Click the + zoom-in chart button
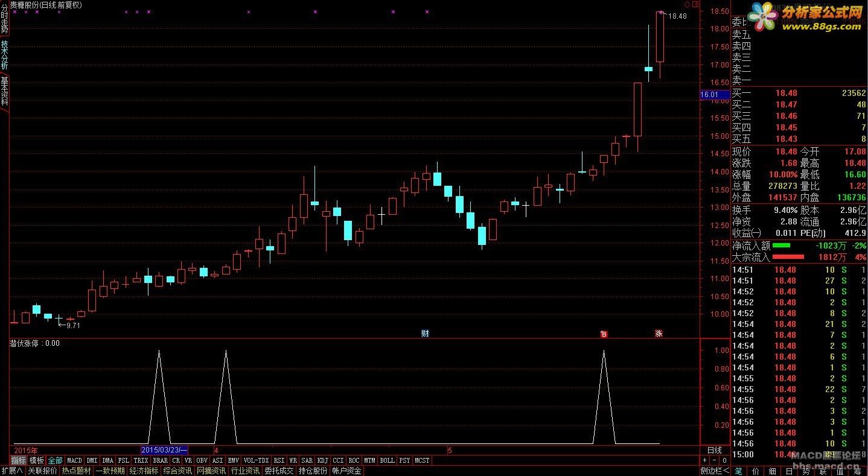This screenshot has width=868, height=476. click(x=704, y=460)
